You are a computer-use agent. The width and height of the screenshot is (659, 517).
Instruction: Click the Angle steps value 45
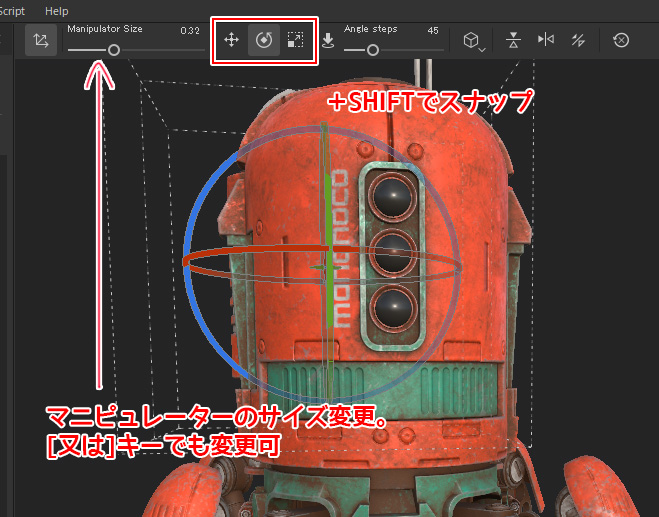(x=433, y=31)
